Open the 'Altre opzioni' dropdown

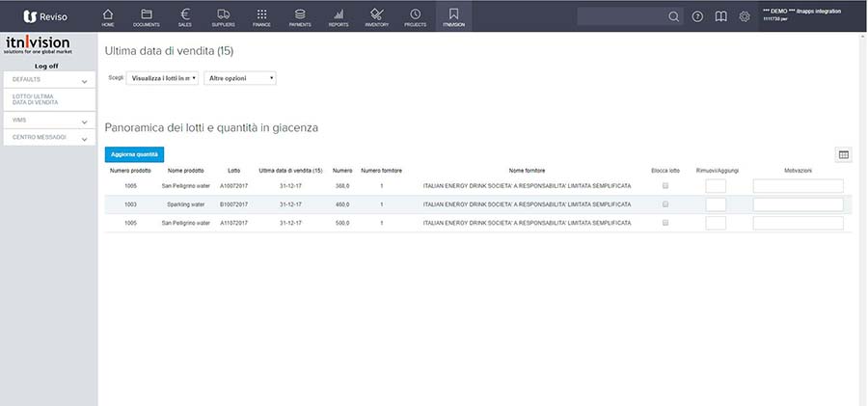pos(240,78)
